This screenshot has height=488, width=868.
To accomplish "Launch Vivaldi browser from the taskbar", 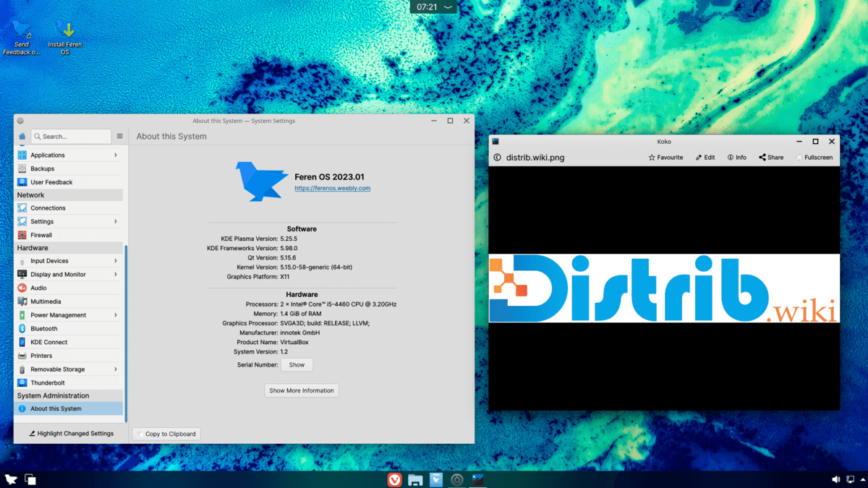I will pyautogui.click(x=395, y=479).
